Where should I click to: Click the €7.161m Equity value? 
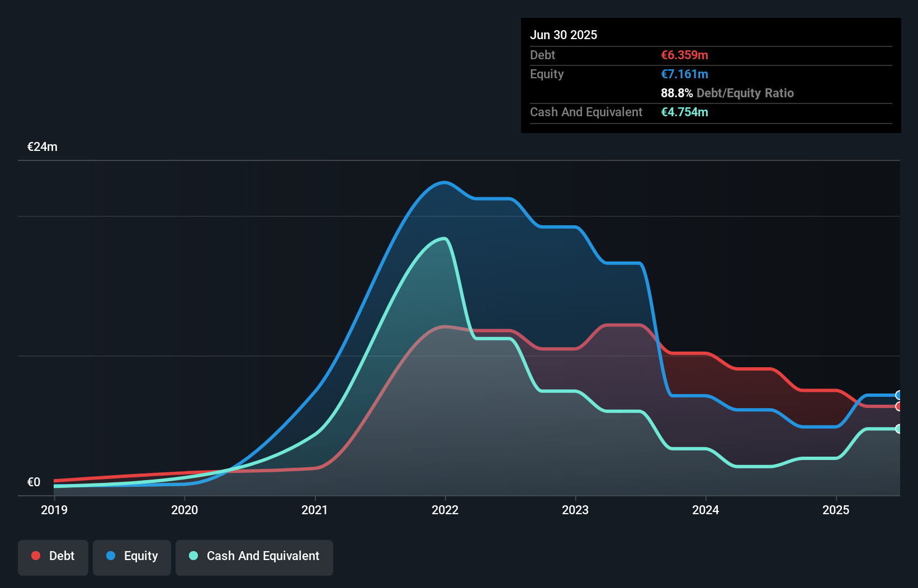684,74
